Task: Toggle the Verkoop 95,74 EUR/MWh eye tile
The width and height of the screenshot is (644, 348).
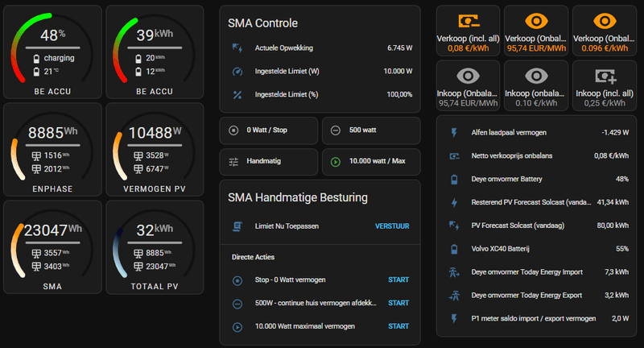Action: 537,31
